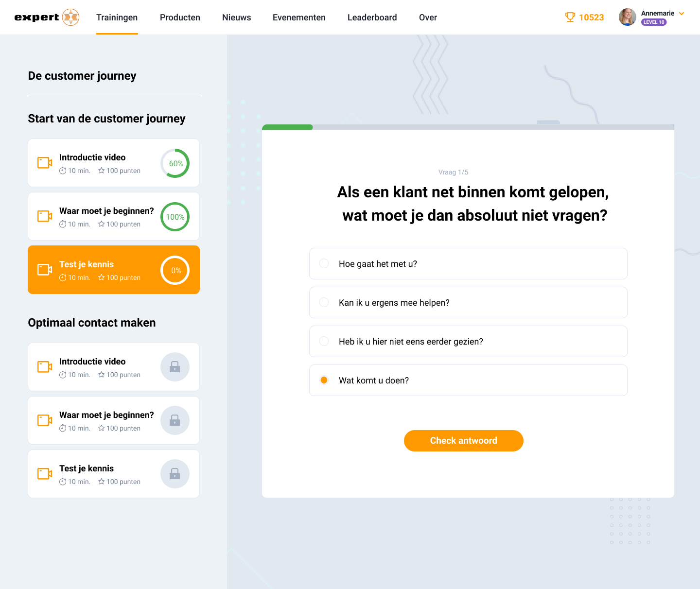Image resolution: width=700 pixels, height=589 pixels.
Task: Click video icon of locked Introductie video
Action: point(45,367)
